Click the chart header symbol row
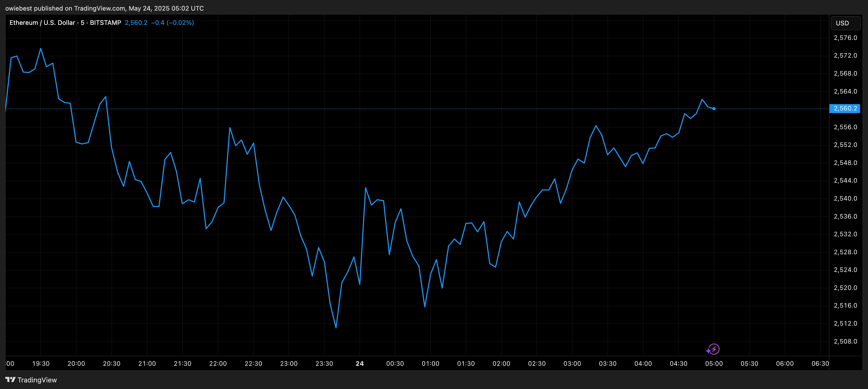Screen dimensions: 868x389 pos(101,22)
